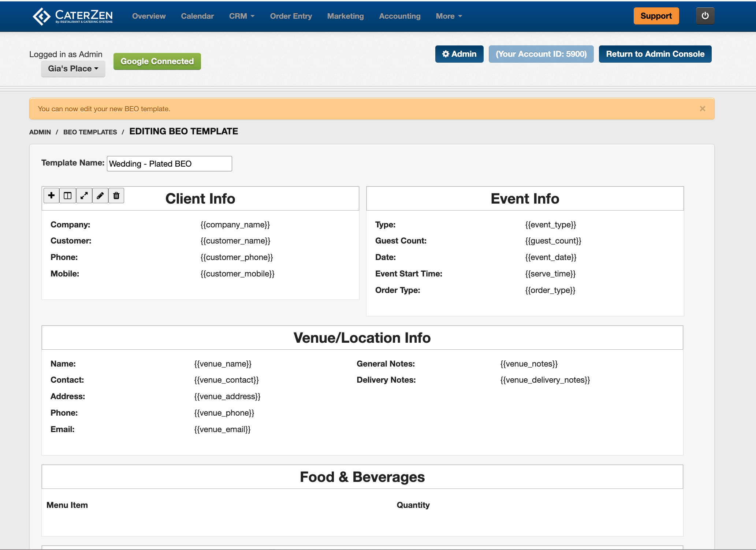This screenshot has width=756, height=550.
Task: Expand the CRM menu
Action: pyautogui.click(x=242, y=16)
